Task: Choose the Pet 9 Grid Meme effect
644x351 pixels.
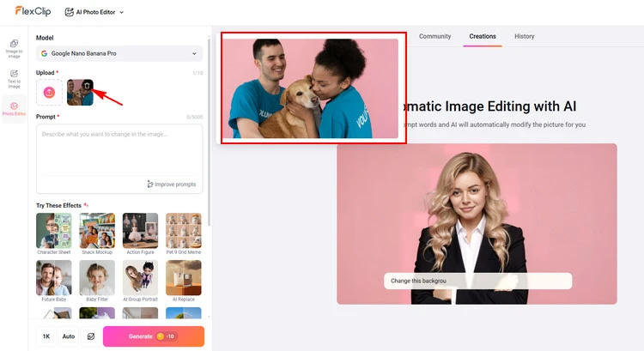Action: pyautogui.click(x=184, y=233)
